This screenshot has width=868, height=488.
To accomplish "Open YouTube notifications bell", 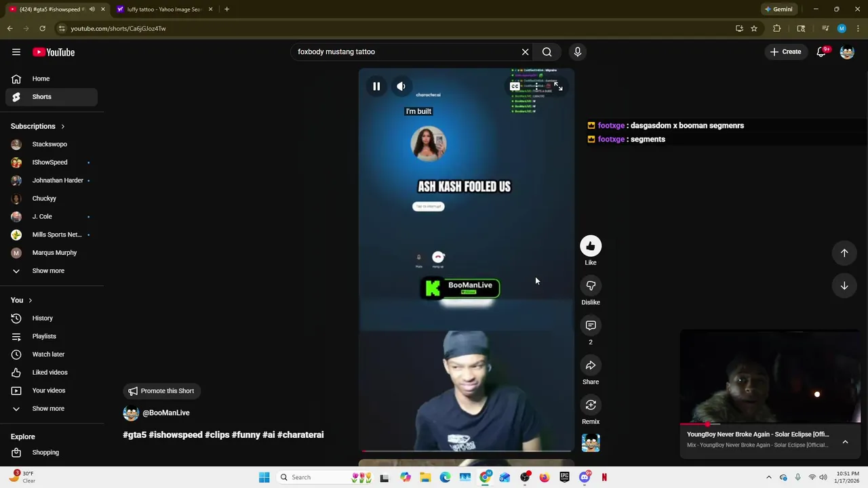I will [821, 52].
